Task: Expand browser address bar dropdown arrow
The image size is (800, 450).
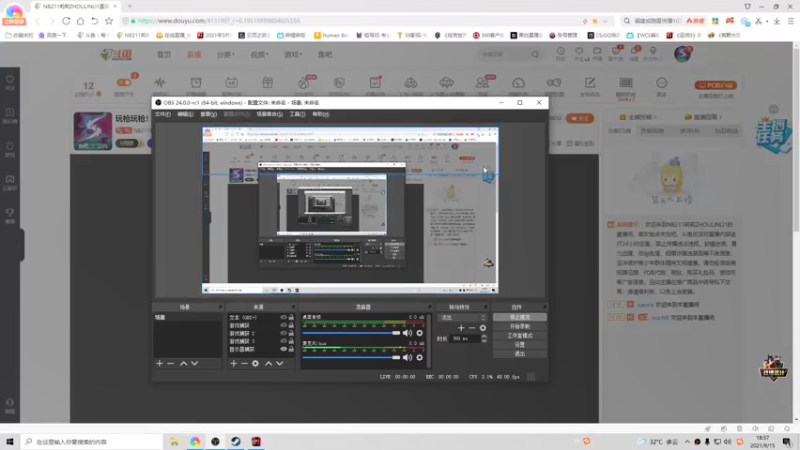Action: (x=605, y=21)
